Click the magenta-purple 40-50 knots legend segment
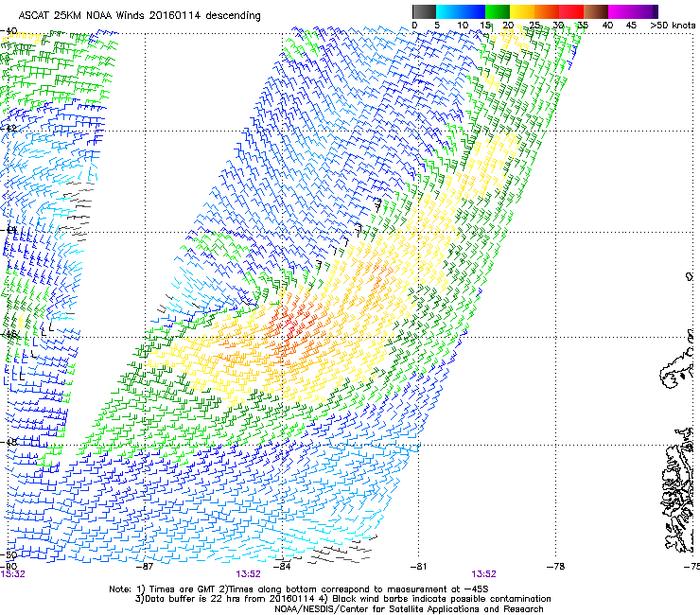The image size is (700, 615). 633,11
